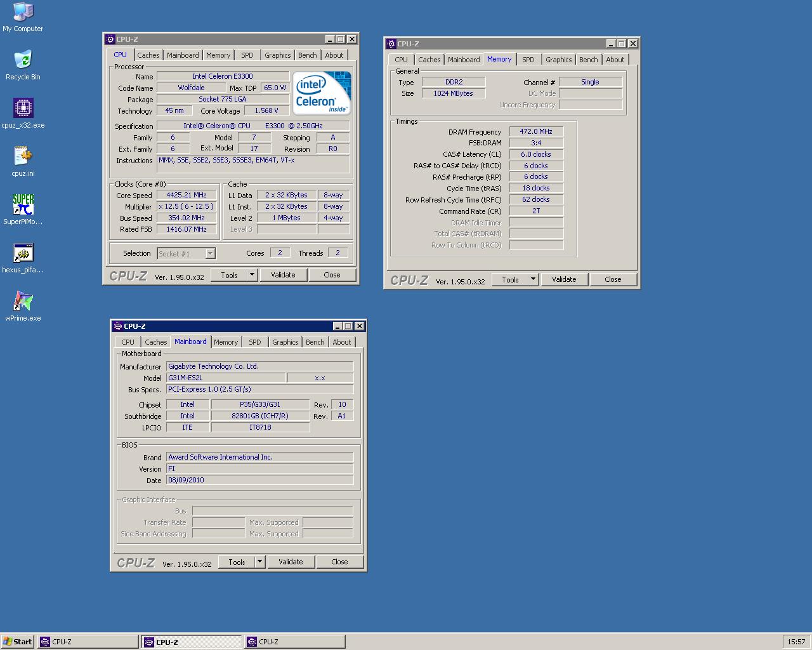The width and height of the screenshot is (812, 650).
Task: Open the Start menu
Action: (18, 642)
